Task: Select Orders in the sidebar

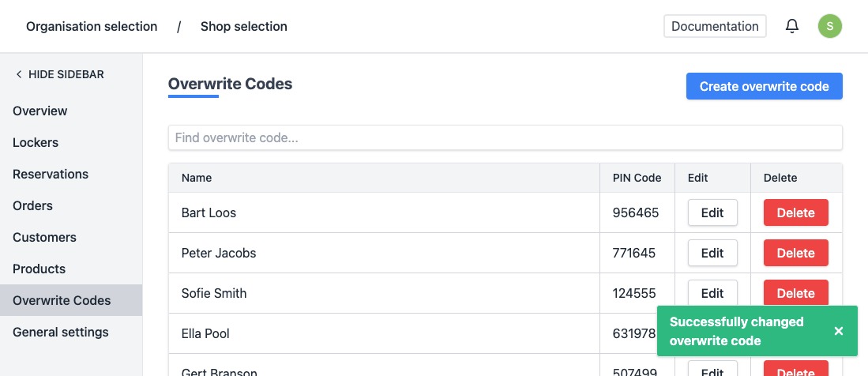Action: pyautogui.click(x=32, y=205)
